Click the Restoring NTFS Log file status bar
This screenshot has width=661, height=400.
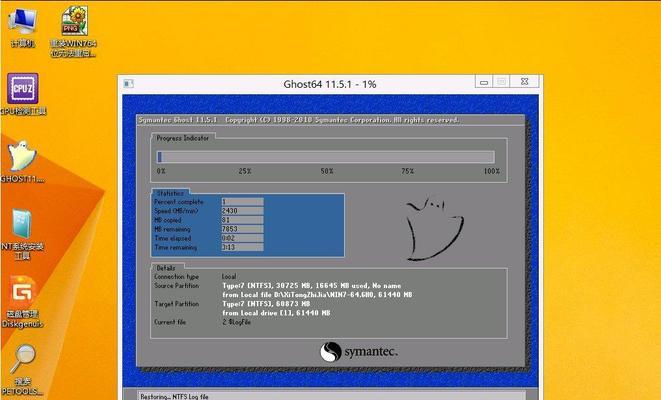[x=330, y=396]
